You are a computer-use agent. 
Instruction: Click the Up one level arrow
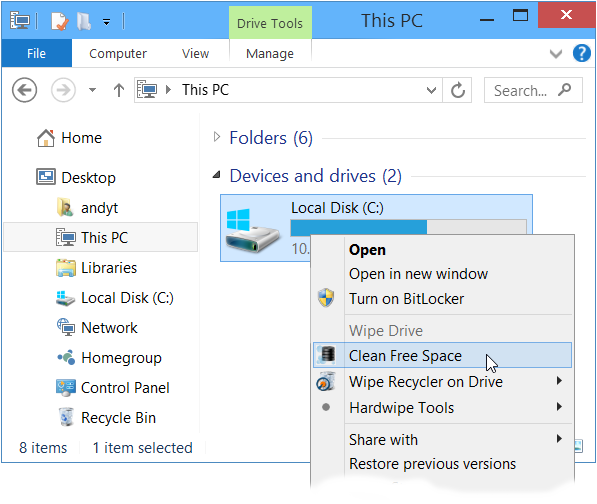tap(119, 90)
